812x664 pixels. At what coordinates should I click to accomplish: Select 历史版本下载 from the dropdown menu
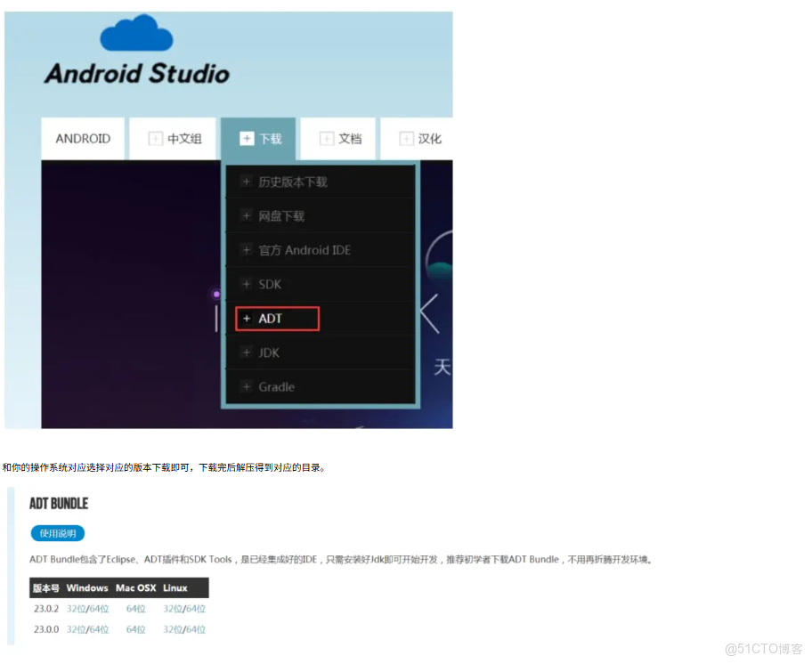pyautogui.click(x=321, y=182)
